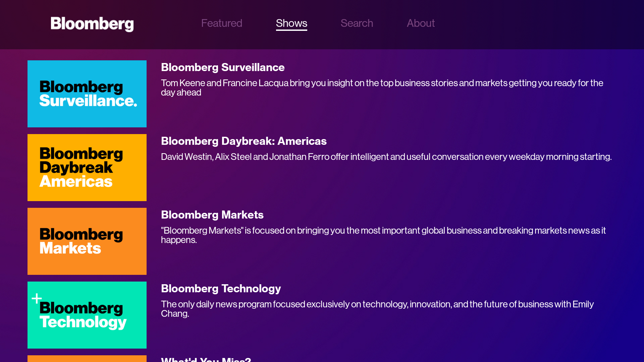Click the underline indicator beneath Shows
This screenshot has height=362, width=644.
coord(291,30)
